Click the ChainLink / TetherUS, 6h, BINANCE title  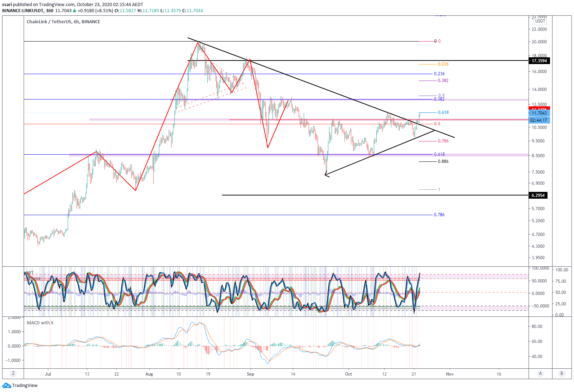click(x=63, y=22)
